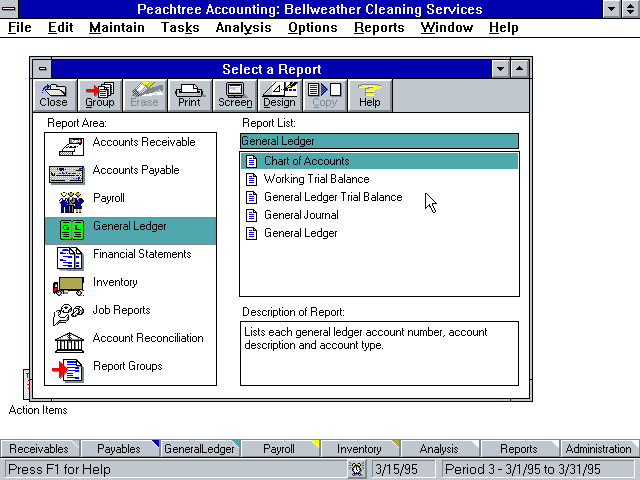Viewport: 640px width, 480px height.
Task: Switch to the Analysis bottom tab
Action: pos(439,449)
